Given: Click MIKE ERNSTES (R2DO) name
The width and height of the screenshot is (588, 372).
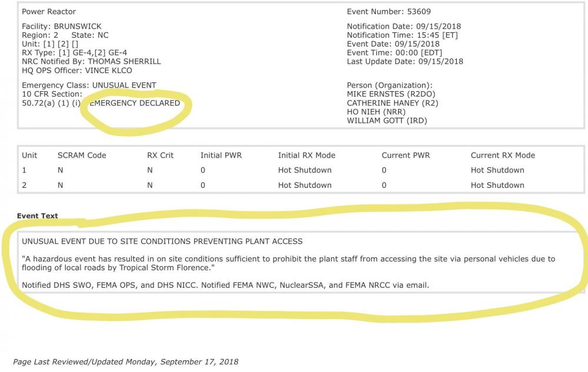Looking at the screenshot, I should coord(391,94).
